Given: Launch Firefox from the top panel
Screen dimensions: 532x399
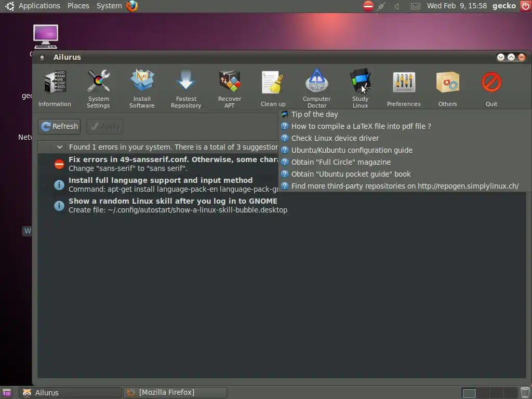Looking at the screenshot, I should pyautogui.click(x=132, y=6).
